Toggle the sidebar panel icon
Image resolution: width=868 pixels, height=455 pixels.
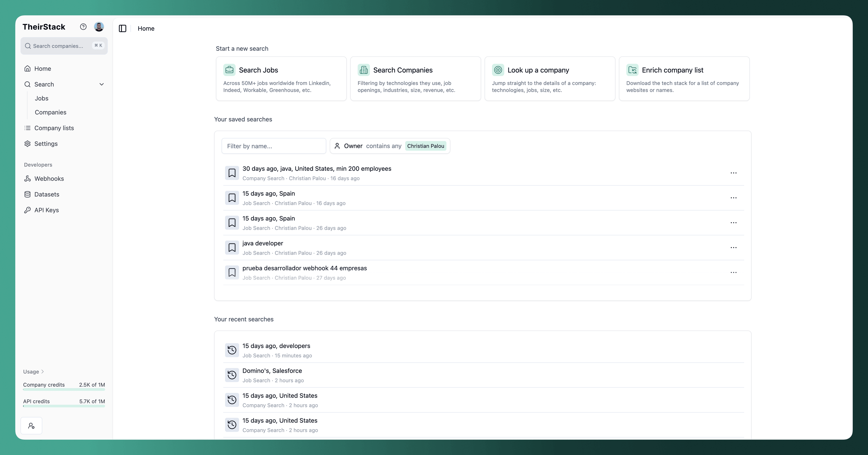point(123,29)
